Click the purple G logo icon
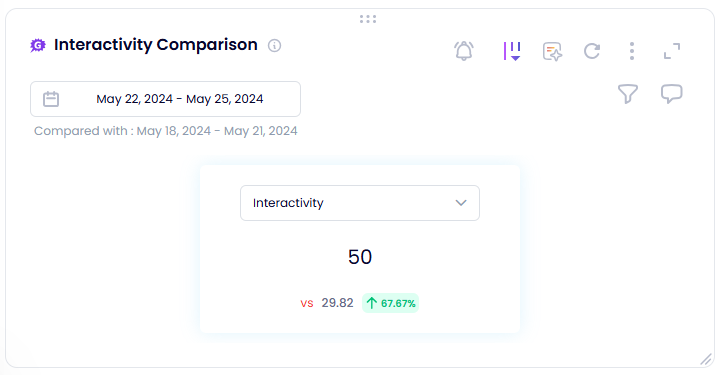The image size is (723, 375). coord(38,45)
